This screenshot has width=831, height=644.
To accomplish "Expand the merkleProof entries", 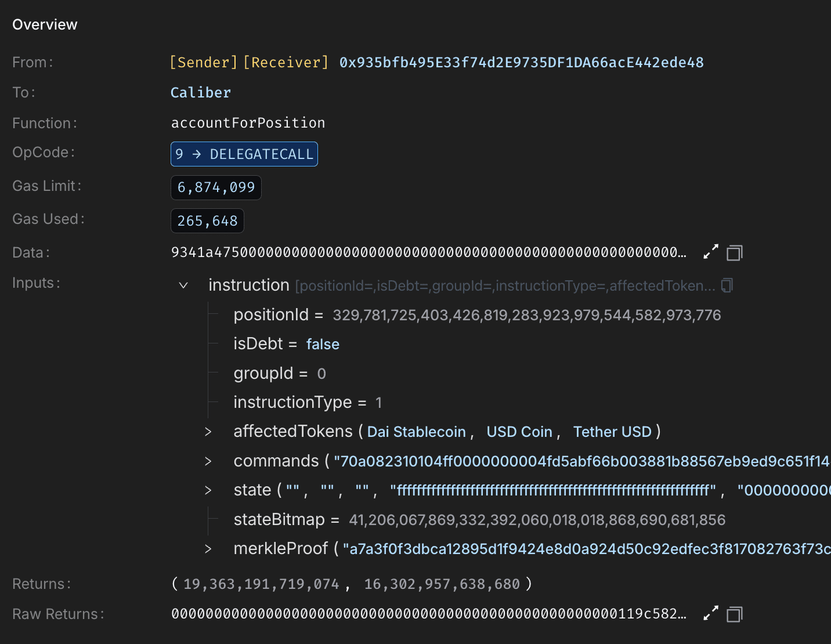I will pos(208,548).
